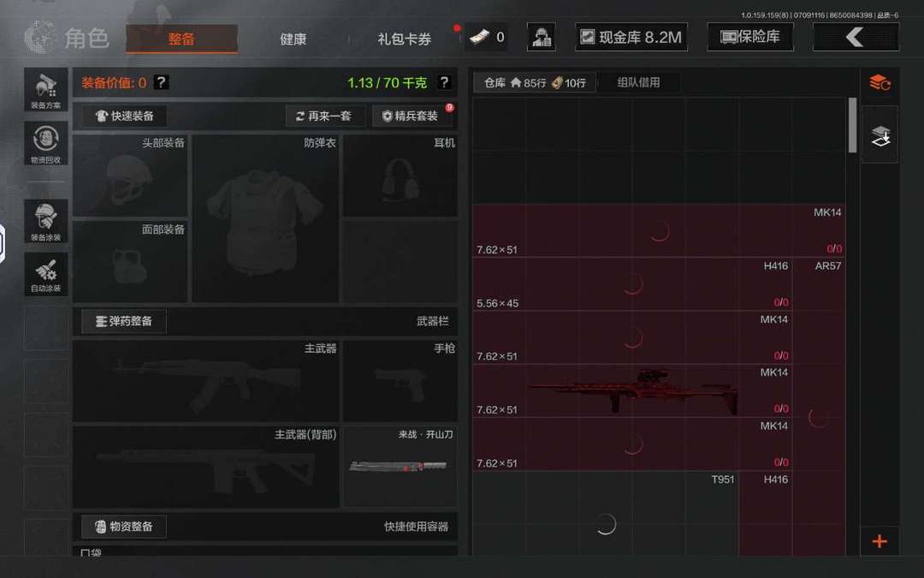Select the 手枪 pistol slot
Viewport: 924px width, 578px height.
[x=400, y=381]
